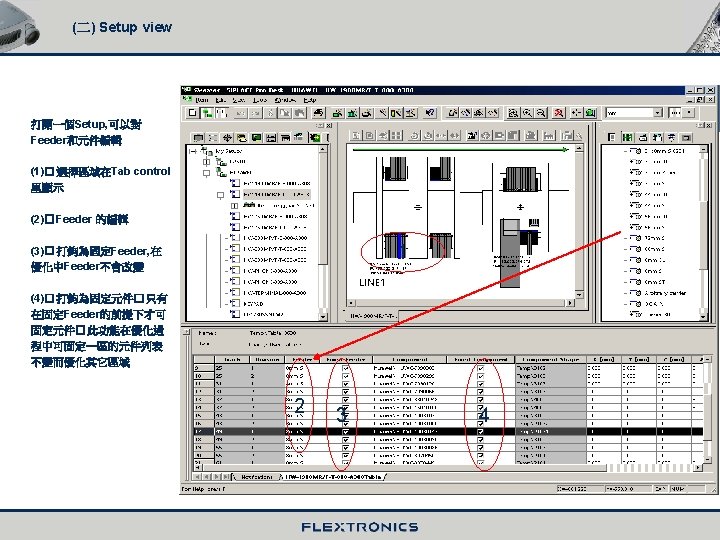Click the zoom-in magnifier icon
Image resolution: width=720 pixels, height=540 pixels.
528,112
